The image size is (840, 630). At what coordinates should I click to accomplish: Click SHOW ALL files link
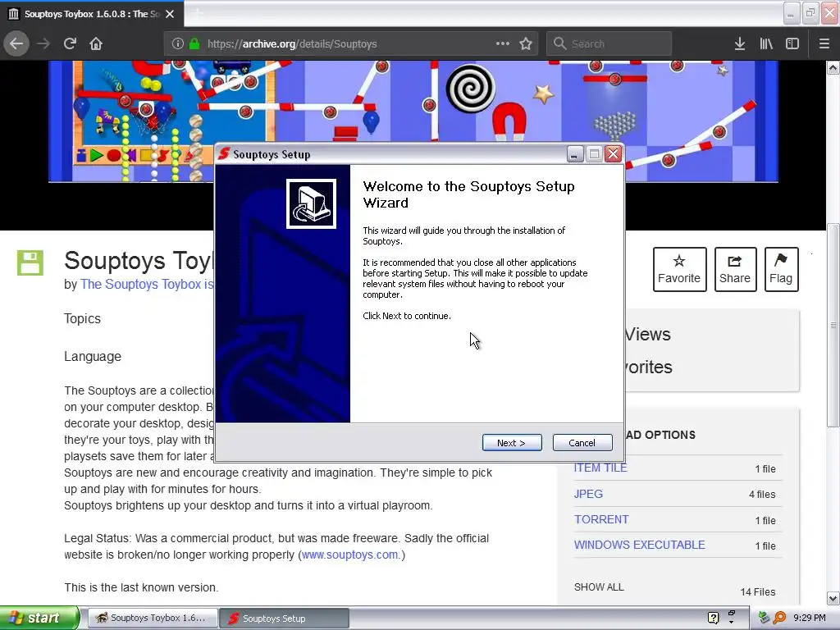599,587
